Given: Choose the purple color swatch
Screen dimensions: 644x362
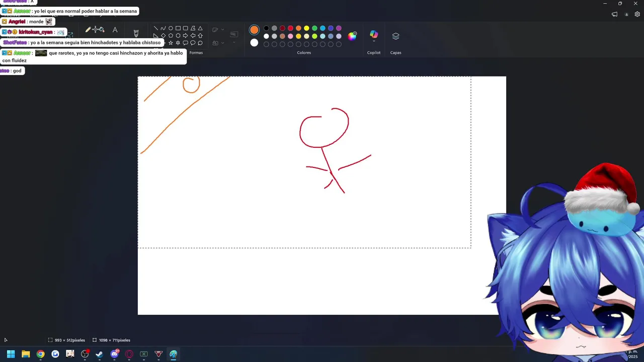Looking at the screenshot, I should 339,28.
